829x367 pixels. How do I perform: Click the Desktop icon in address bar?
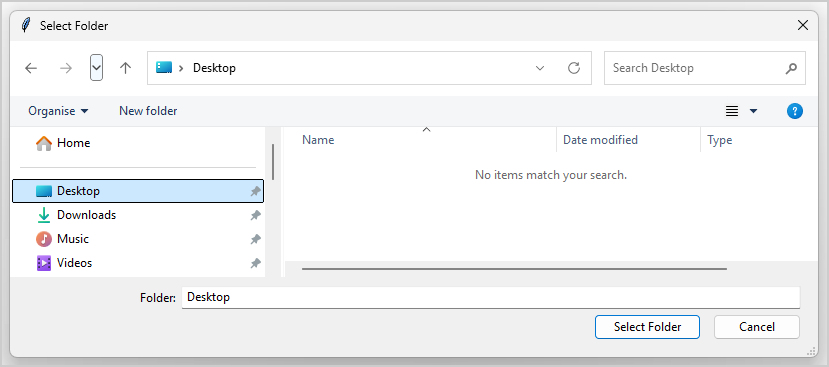[x=164, y=67]
